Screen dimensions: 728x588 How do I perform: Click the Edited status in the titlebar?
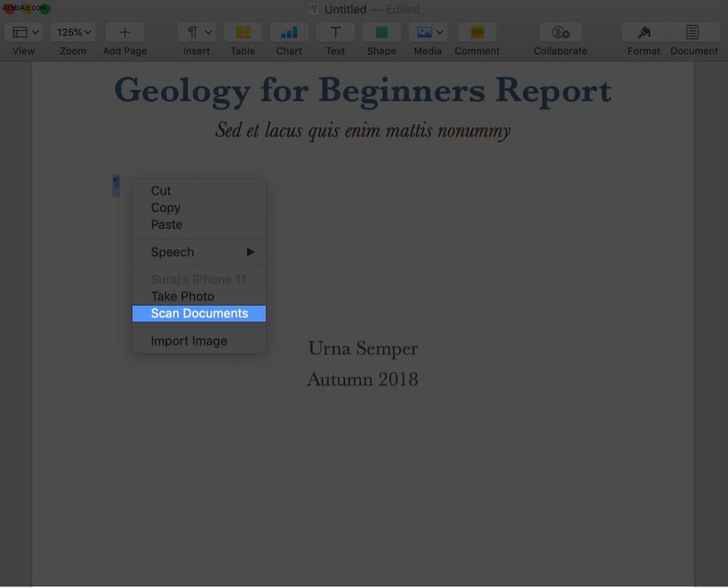click(403, 9)
